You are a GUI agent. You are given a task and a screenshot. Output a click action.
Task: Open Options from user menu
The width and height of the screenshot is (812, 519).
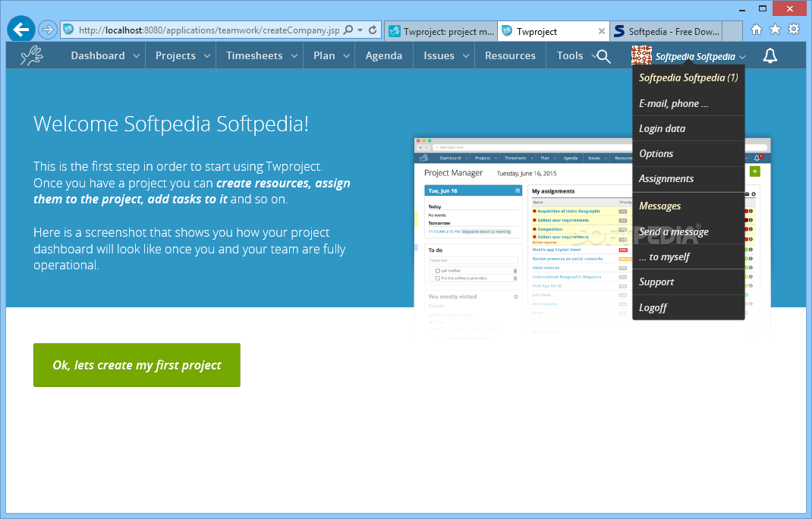click(x=688, y=154)
